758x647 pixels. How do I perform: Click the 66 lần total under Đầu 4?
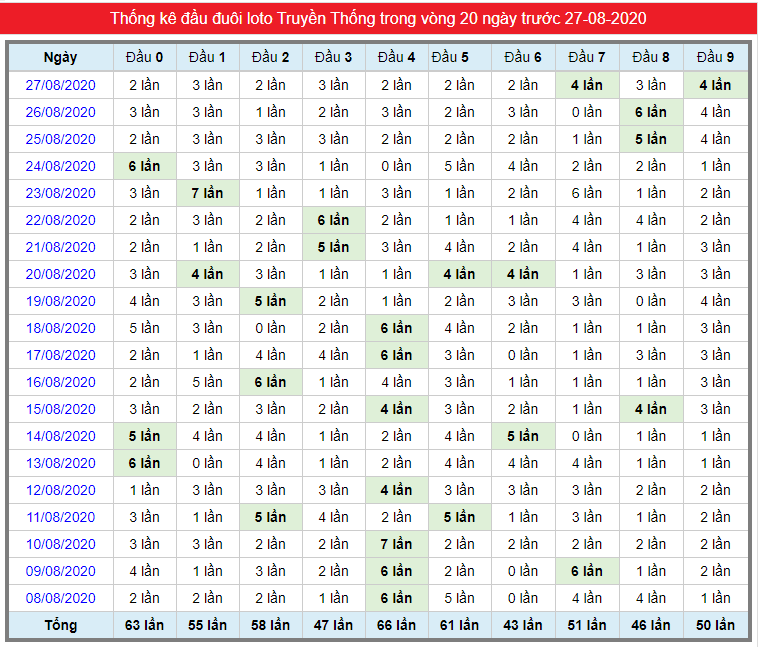pos(396,625)
